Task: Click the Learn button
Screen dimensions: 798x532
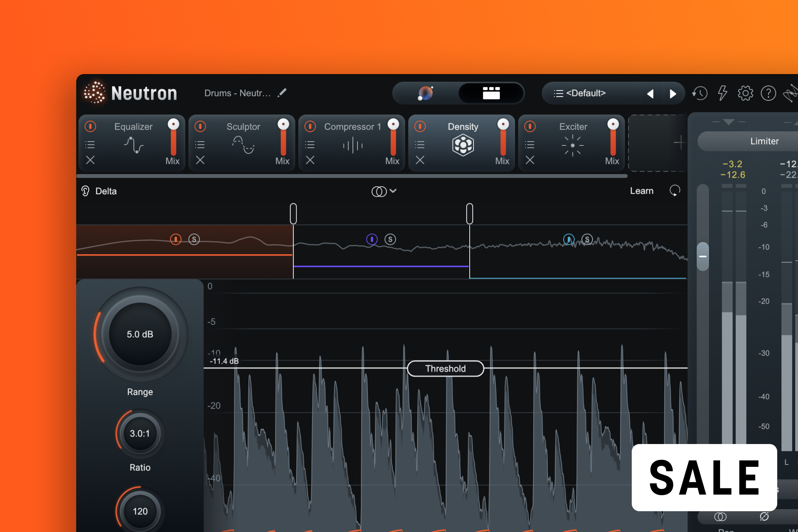Action: tap(642, 191)
